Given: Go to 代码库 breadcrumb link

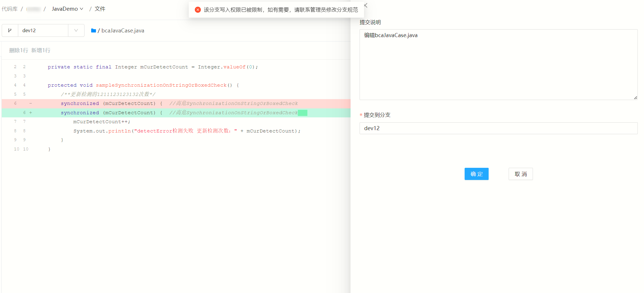Looking at the screenshot, I should (10, 9).
